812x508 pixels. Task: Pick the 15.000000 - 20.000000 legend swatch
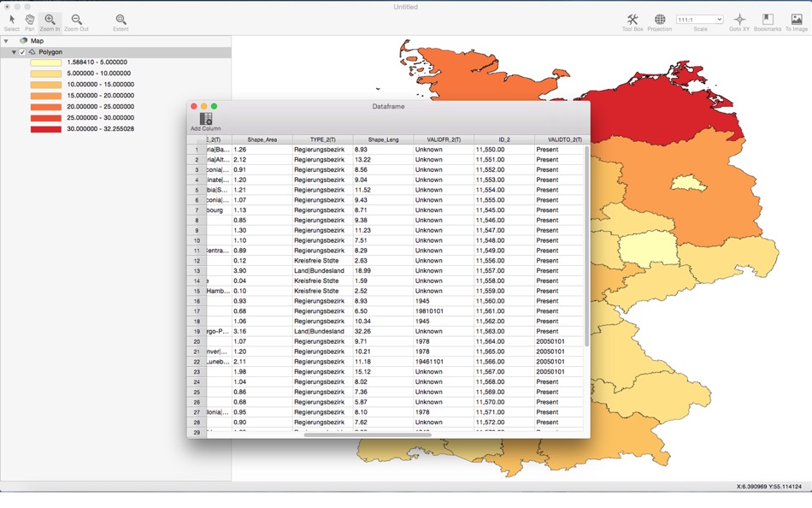tap(45, 96)
